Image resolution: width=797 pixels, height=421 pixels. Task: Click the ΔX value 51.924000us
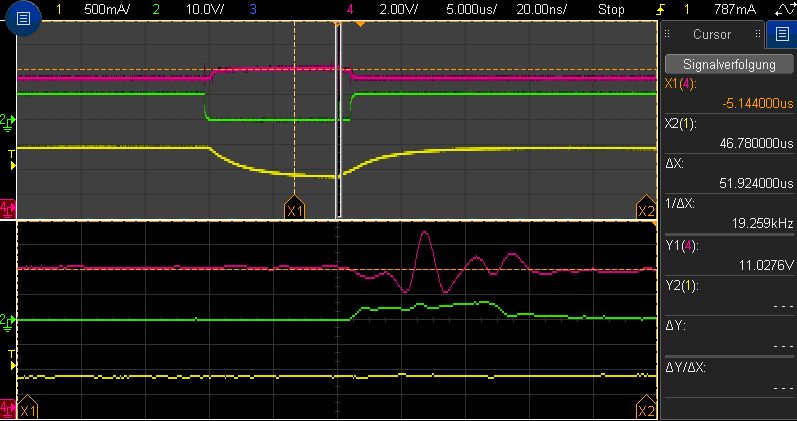point(756,183)
